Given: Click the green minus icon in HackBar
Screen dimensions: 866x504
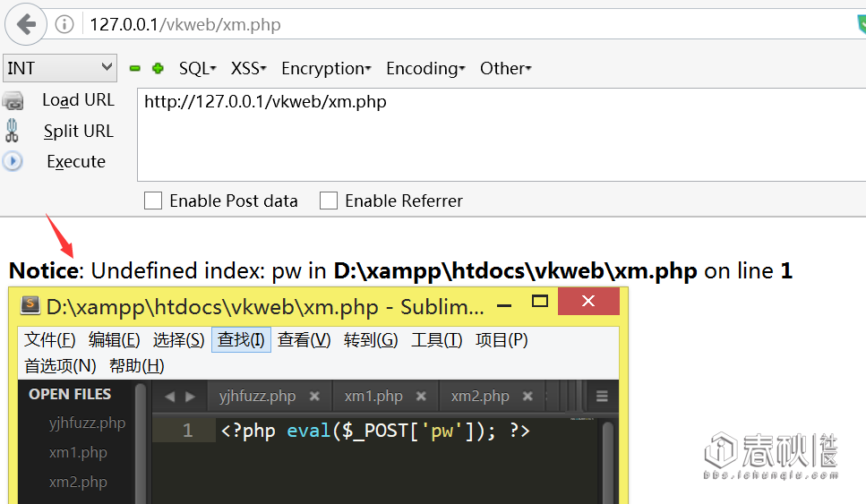Looking at the screenshot, I should click(x=134, y=68).
